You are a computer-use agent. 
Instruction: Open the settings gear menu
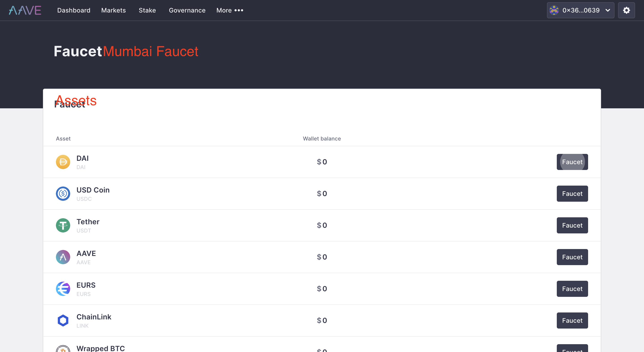pos(627,10)
